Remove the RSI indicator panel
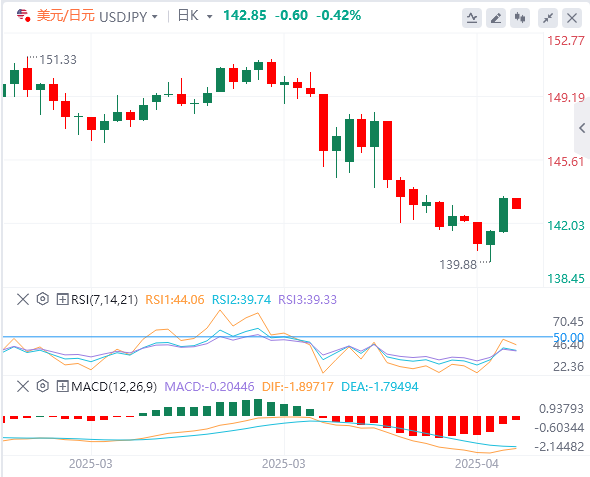 click(23, 299)
